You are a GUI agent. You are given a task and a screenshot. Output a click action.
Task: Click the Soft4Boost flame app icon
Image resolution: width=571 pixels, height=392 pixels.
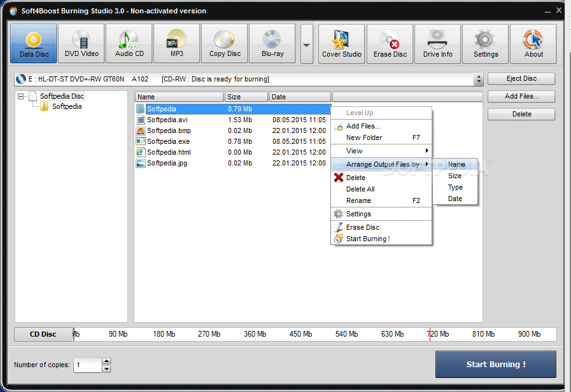(x=13, y=11)
